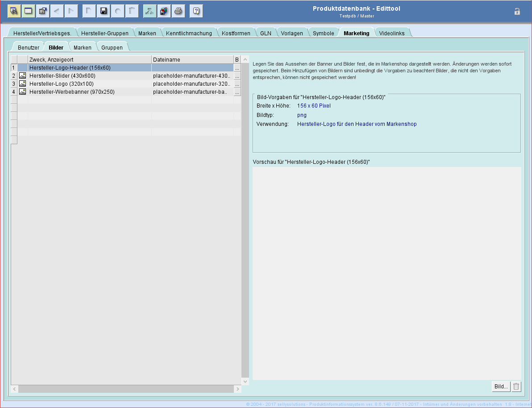Click the trash delete image icon
Image resolution: width=532 pixels, height=408 pixels.
516,387
